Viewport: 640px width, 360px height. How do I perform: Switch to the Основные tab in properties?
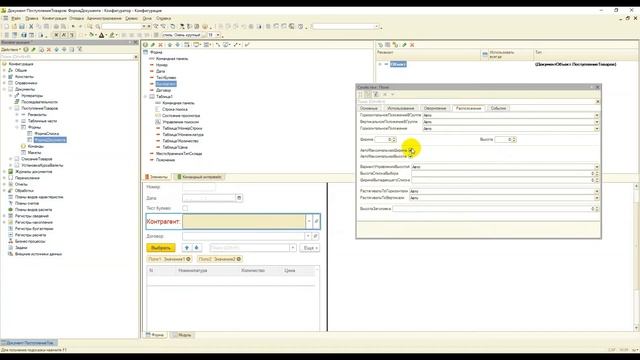[x=369, y=108]
